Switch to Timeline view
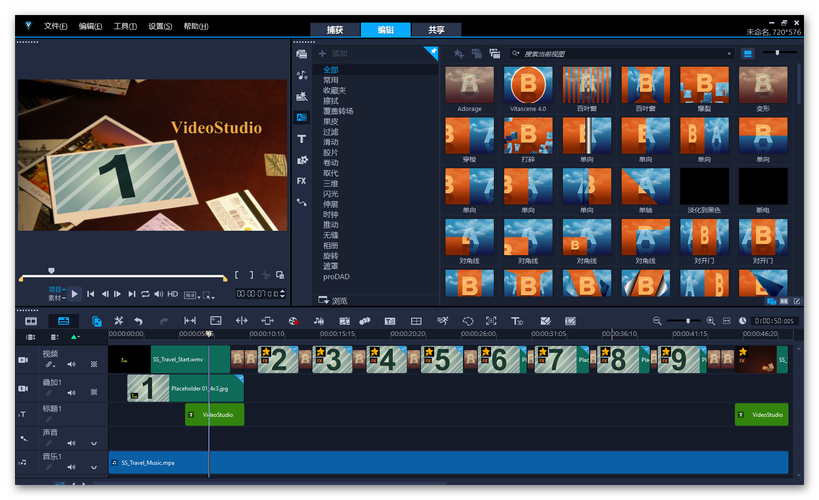819x500 pixels. tap(63, 321)
